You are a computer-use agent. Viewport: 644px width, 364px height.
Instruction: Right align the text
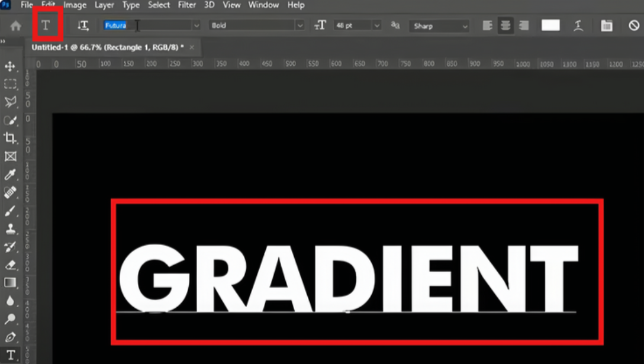click(524, 26)
